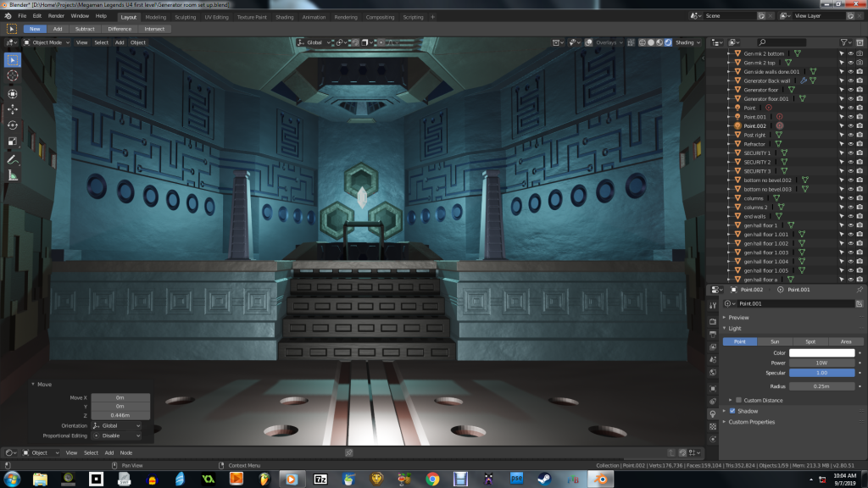868x488 pixels.
Task: Toggle X-ray icon beside Overlays
Action: 631,42
